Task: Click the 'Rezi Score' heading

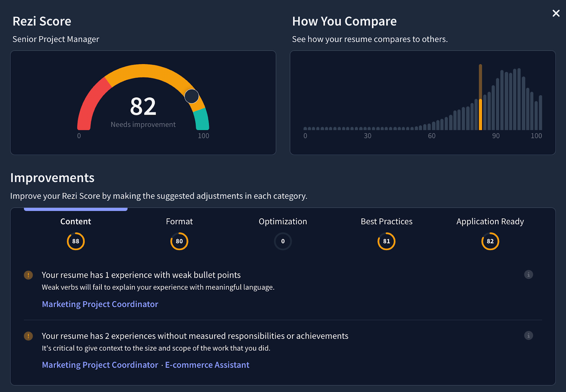Action: point(42,21)
